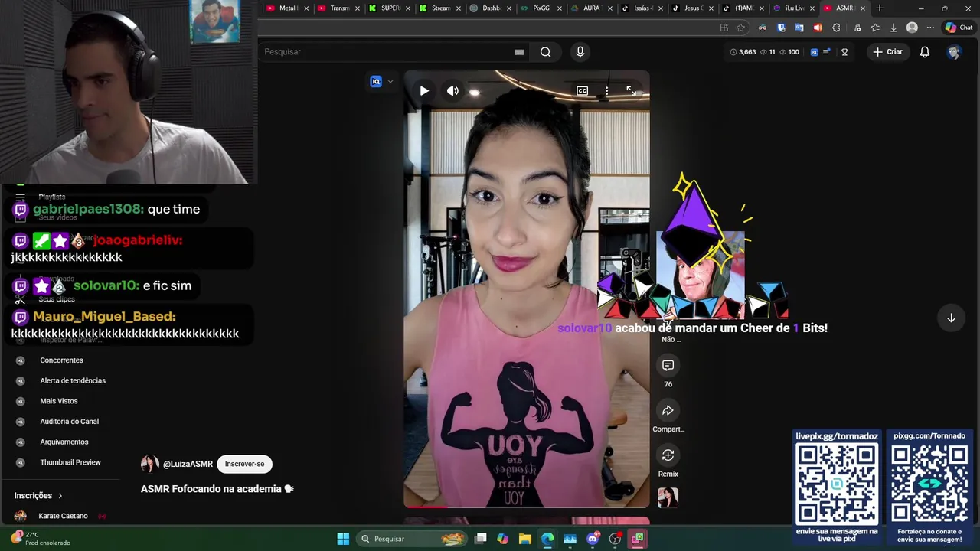The image size is (980, 551).
Task: Click the Remix icon
Action: click(668, 455)
